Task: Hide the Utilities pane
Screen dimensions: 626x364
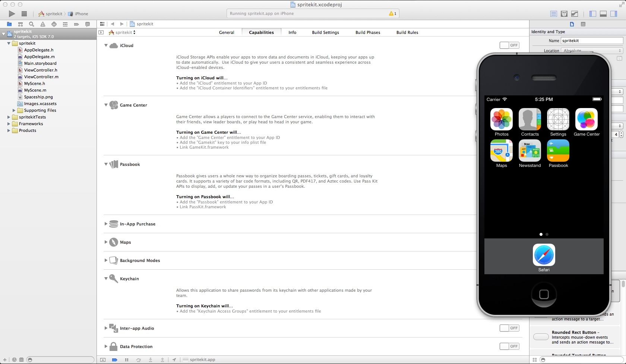Action: (x=613, y=14)
